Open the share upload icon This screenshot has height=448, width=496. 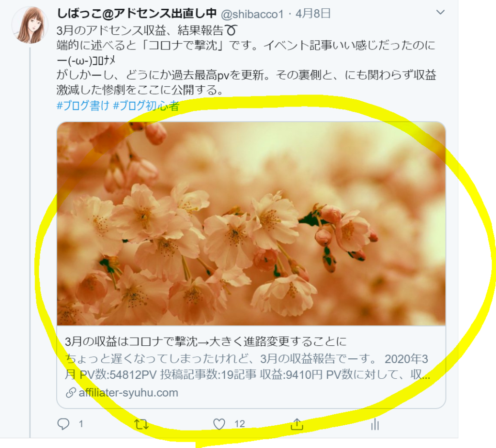point(297,424)
